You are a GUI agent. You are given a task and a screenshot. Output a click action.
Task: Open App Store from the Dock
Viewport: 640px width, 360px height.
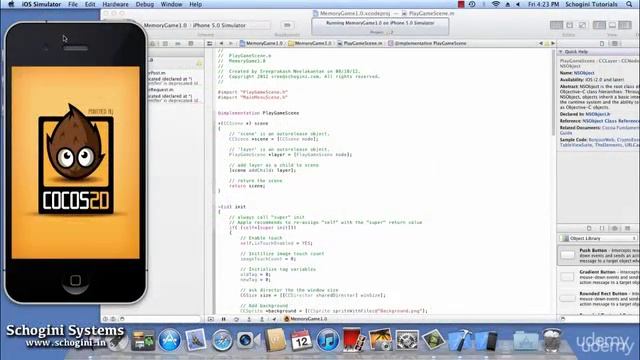pos(169,340)
